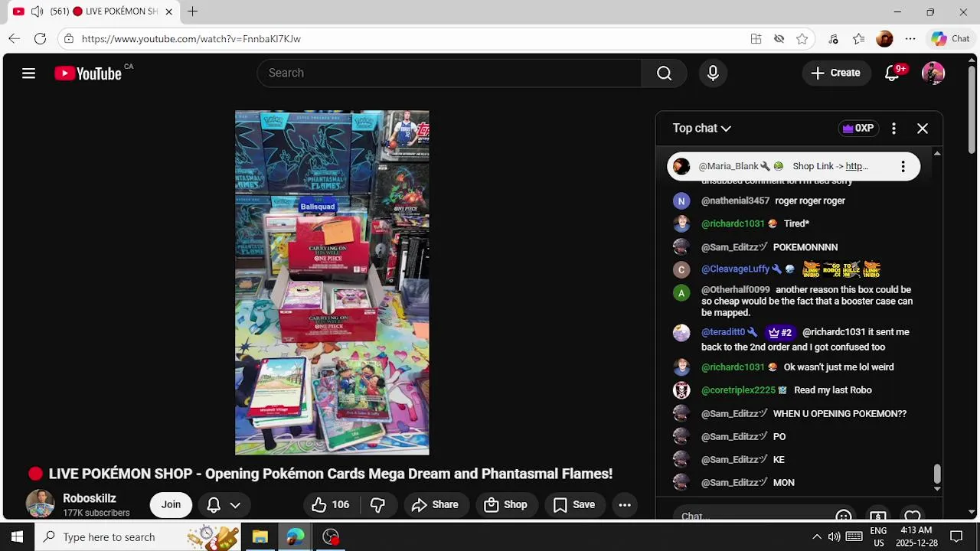The height and width of the screenshot is (551, 980).
Task: Open more actions ellipsis under video
Action: coord(625,504)
